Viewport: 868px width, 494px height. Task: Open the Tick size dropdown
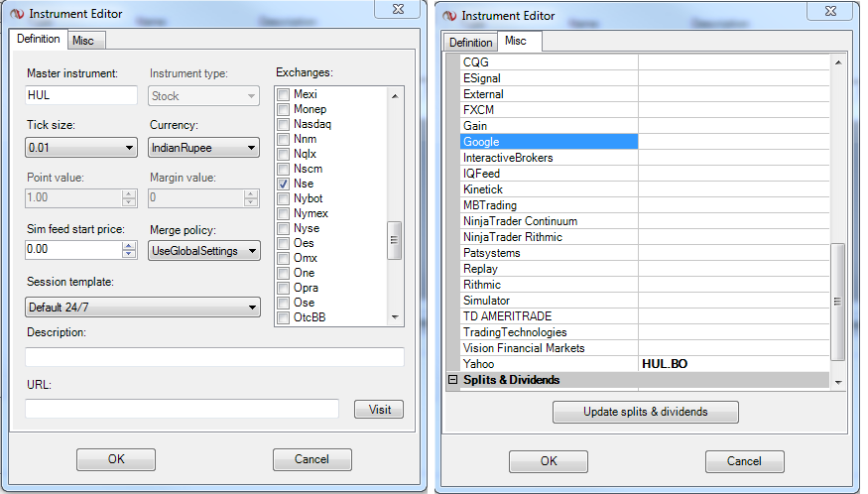click(81, 148)
